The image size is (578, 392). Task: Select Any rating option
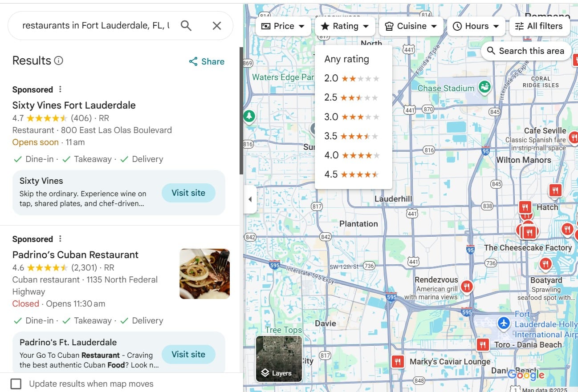pyautogui.click(x=354, y=59)
